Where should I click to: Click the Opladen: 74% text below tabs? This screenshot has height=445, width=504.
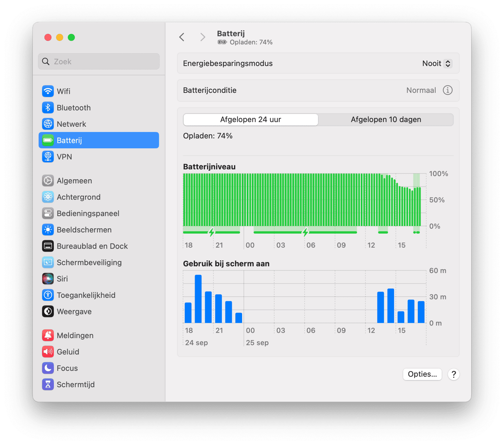coord(208,136)
